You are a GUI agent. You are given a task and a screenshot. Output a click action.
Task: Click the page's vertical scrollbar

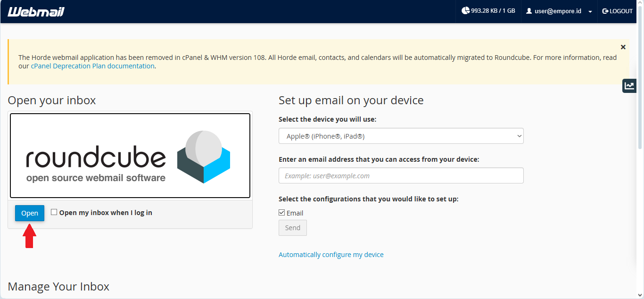coord(640,94)
